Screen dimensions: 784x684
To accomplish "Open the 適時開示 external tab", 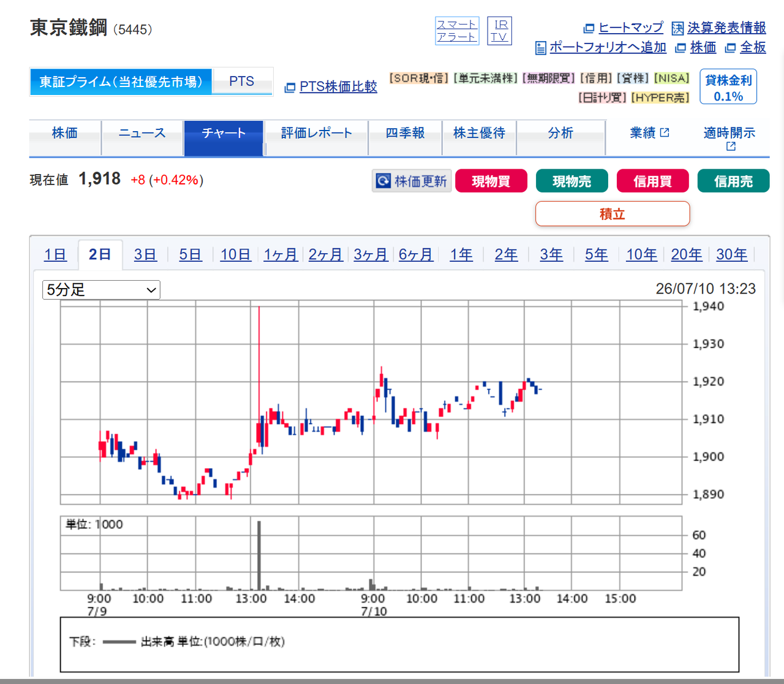I will click(x=729, y=138).
